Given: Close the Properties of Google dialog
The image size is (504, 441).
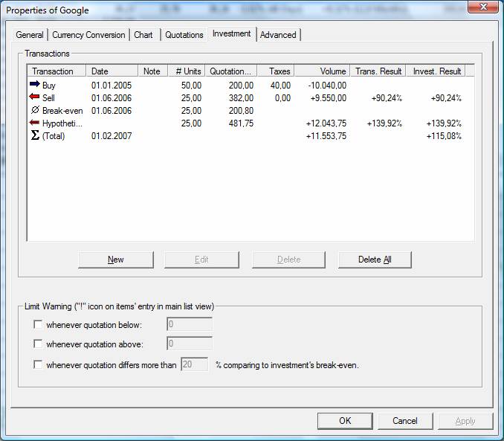Looking at the screenshot, I should click(x=483, y=7).
